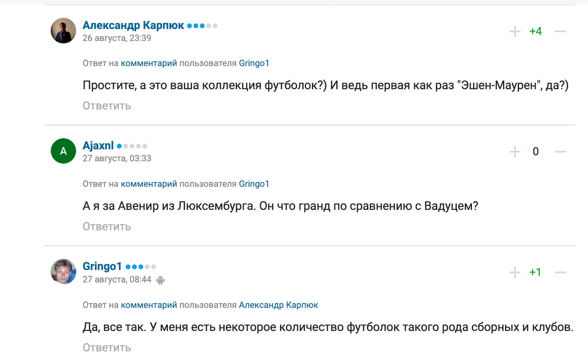
Task: Open Александр Карпюк's avatar photo
Action: 63,31
